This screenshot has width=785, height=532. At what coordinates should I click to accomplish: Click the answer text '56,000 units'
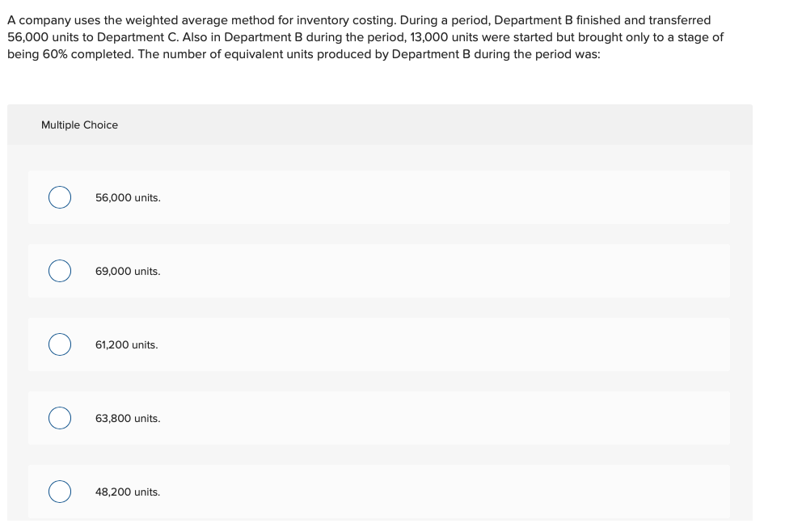[128, 197]
